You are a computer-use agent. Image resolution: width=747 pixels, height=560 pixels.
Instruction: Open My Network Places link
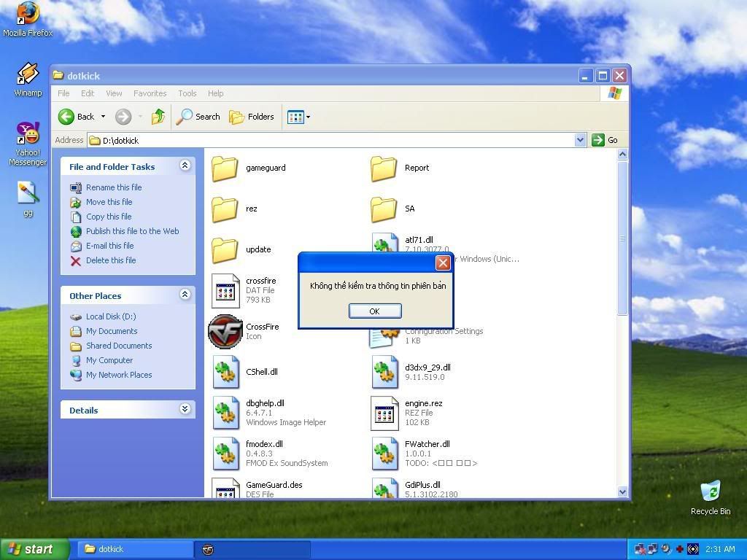118,375
